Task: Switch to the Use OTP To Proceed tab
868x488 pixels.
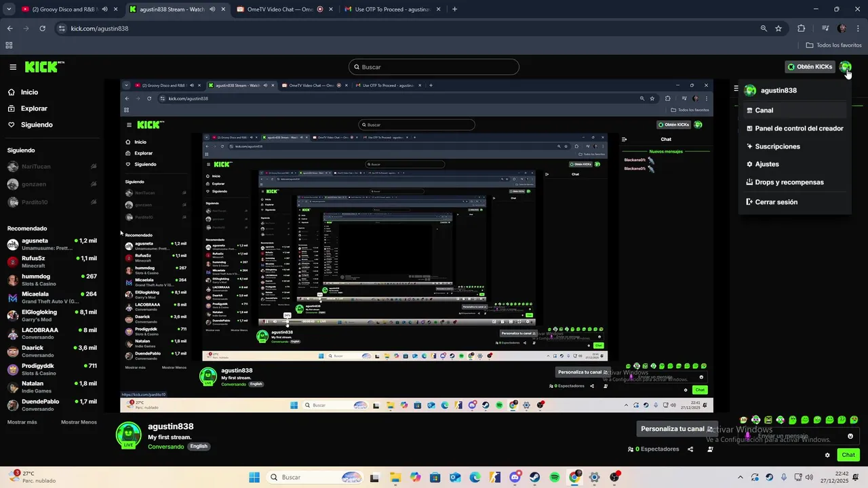Action: 391,9
